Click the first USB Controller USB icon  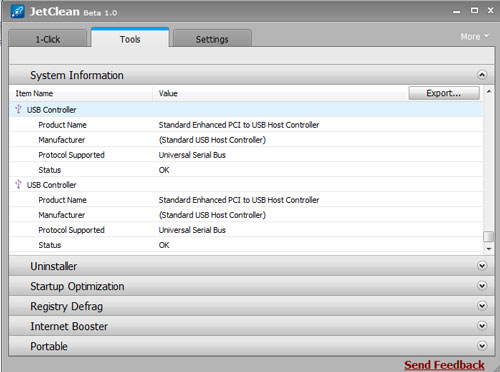pyautogui.click(x=19, y=109)
